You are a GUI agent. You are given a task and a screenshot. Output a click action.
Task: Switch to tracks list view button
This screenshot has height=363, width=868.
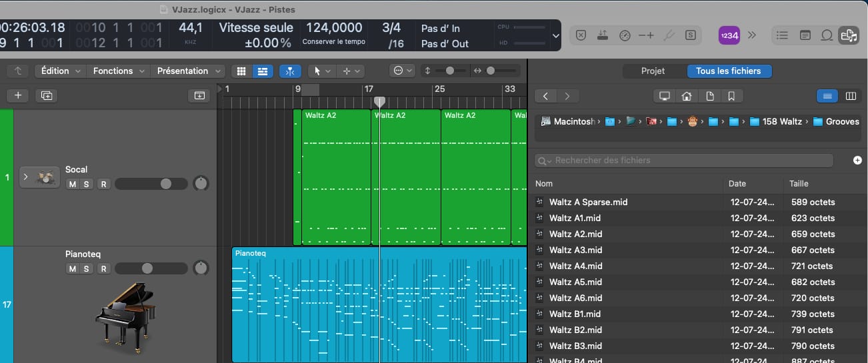point(263,71)
